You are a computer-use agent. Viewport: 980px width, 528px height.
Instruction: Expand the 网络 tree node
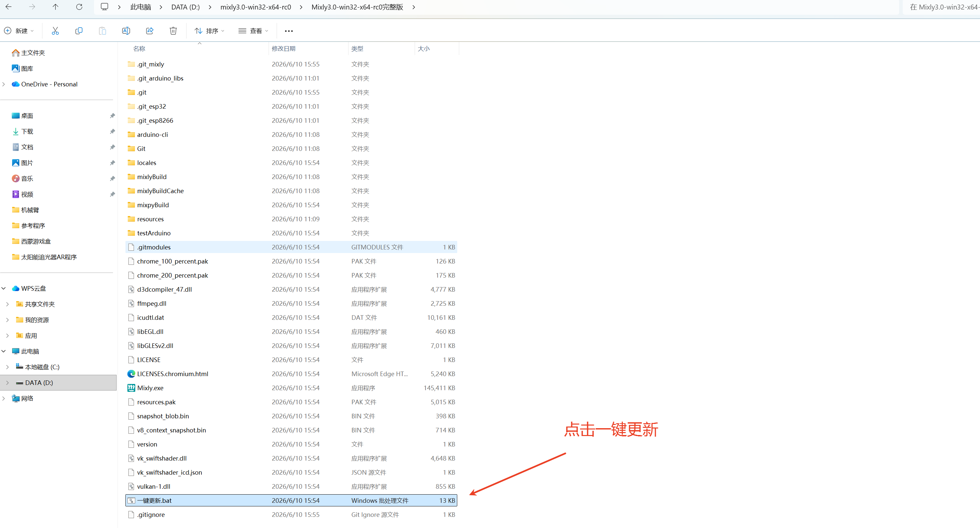click(4, 398)
